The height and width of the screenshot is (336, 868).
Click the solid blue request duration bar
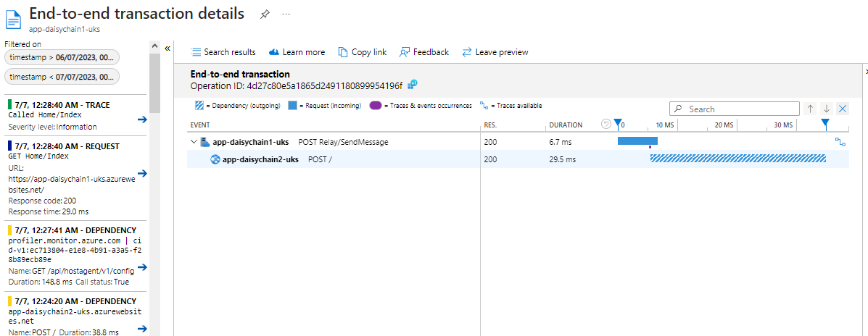point(637,141)
